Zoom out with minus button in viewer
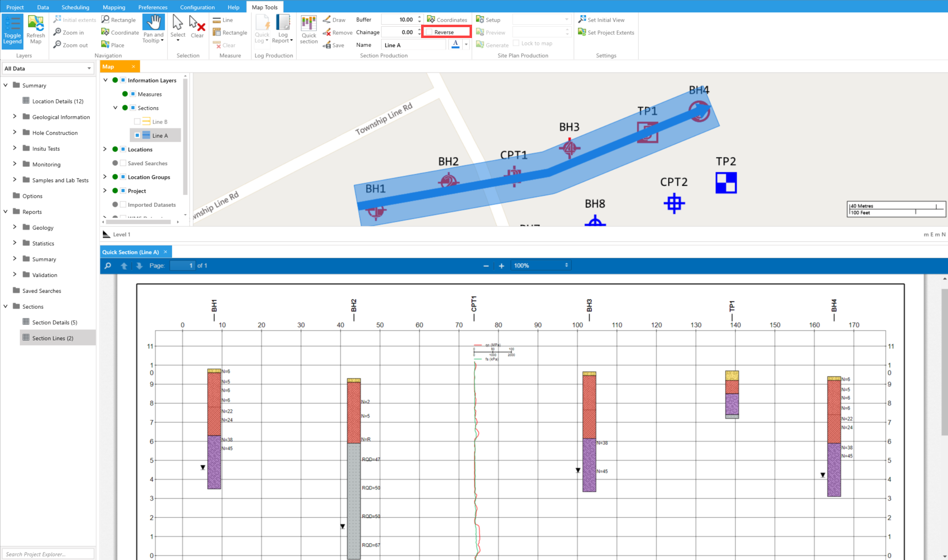Image resolution: width=948 pixels, height=560 pixels. click(486, 266)
